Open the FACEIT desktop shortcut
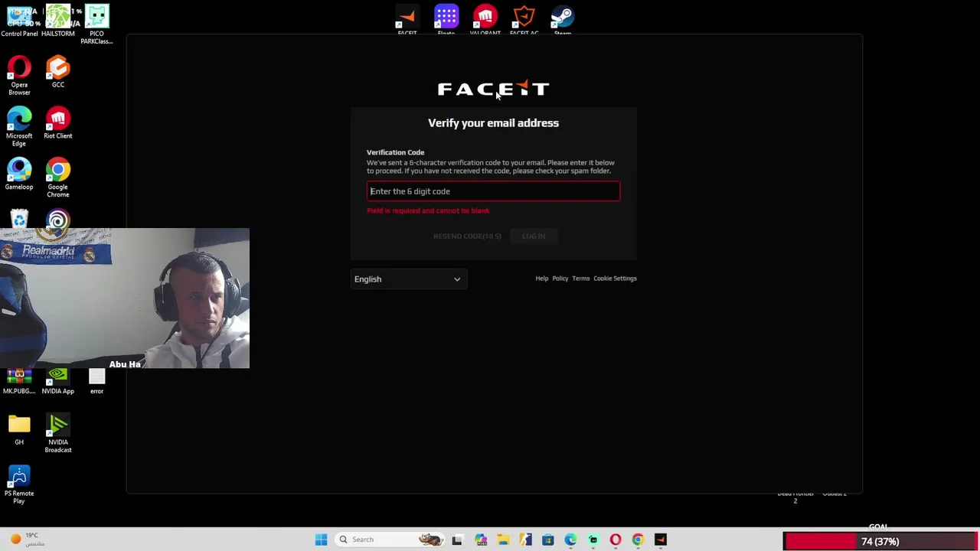The width and height of the screenshot is (980, 551). point(407,20)
